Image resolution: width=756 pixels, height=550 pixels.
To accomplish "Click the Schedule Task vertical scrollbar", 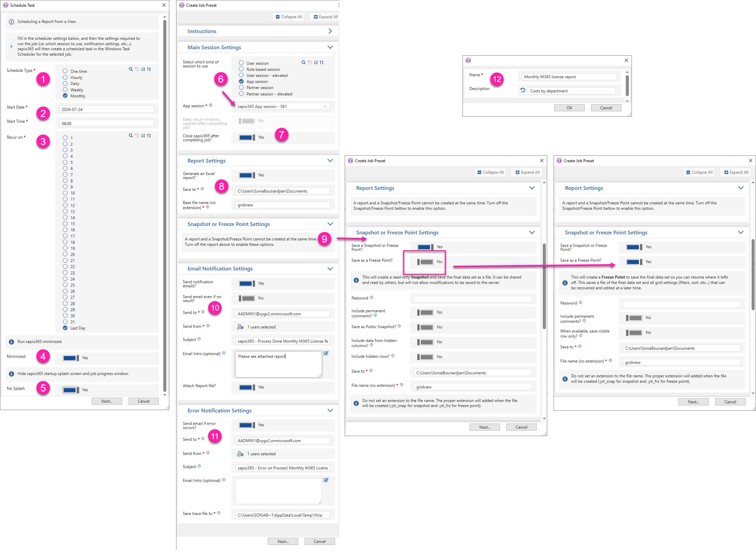I will [x=165, y=206].
